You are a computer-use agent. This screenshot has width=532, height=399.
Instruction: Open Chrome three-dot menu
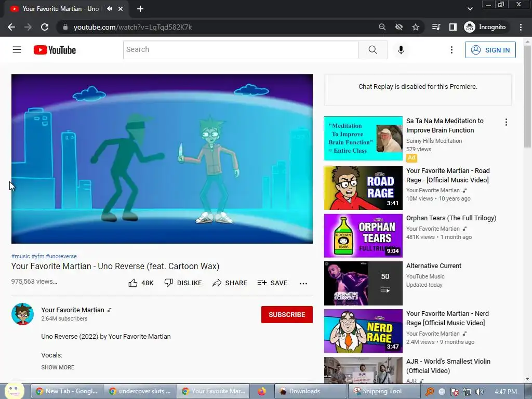coord(521,27)
